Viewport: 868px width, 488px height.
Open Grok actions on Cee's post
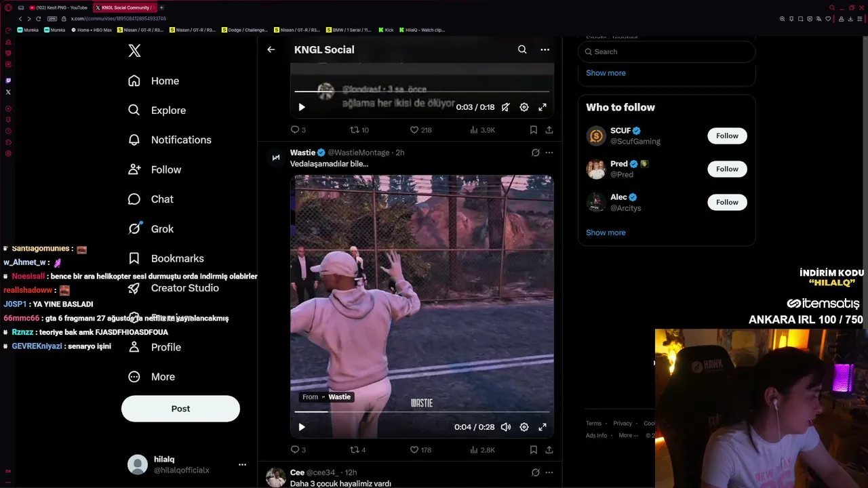click(535, 472)
